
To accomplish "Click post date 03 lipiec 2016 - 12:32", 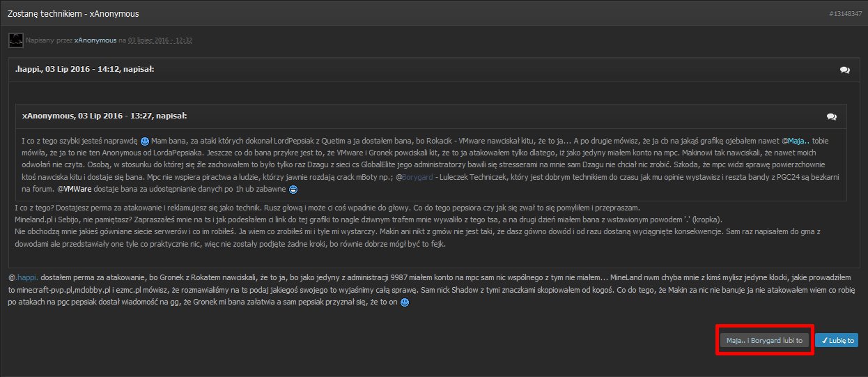I will [160, 40].
